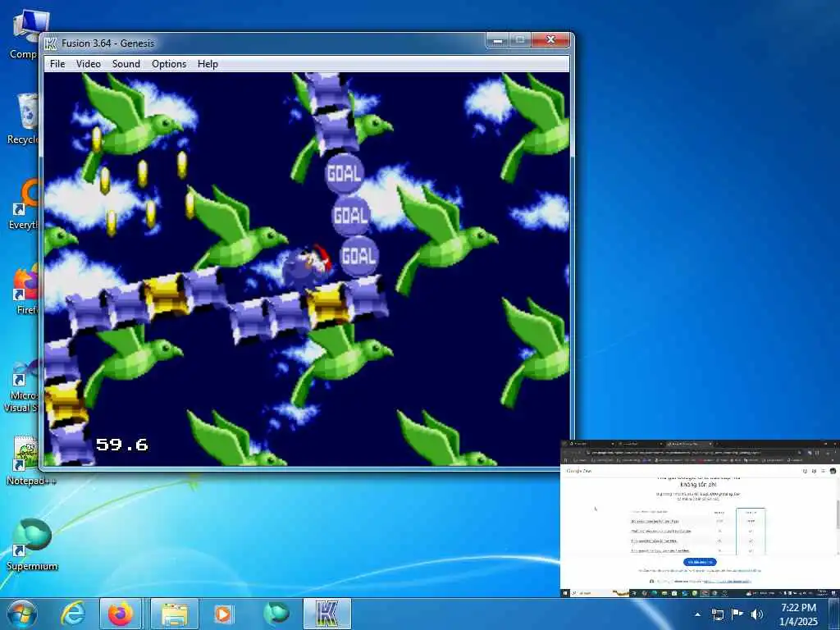Image resolution: width=840 pixels, height=630 pixels.
Task: Select the Fusion emulator taskbar button
Action: 326,614
